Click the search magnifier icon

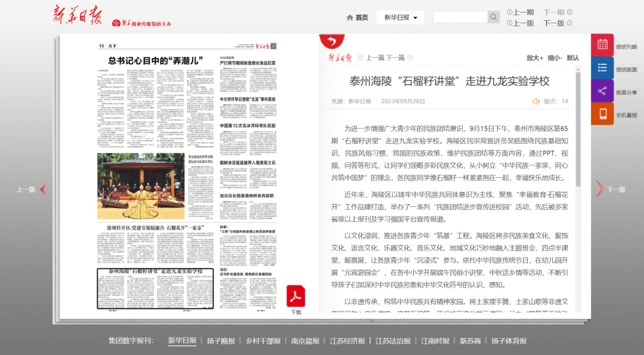pos(493,17)
